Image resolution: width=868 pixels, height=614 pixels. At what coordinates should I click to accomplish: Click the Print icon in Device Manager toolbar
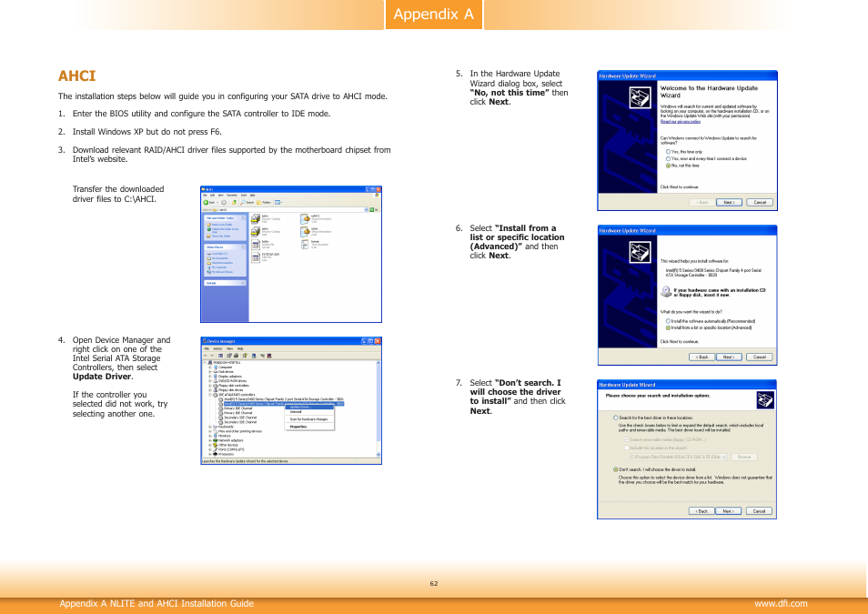(237, 356)
